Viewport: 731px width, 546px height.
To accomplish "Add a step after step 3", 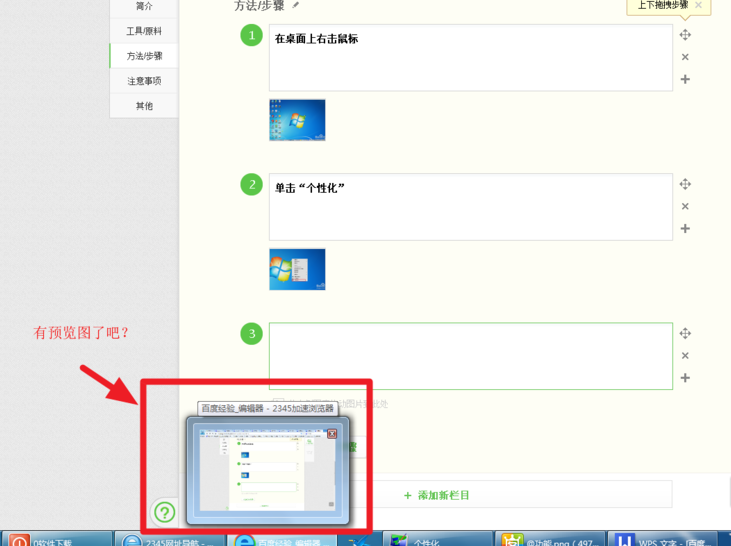I will pyautogui.click(x=685, y=378).
